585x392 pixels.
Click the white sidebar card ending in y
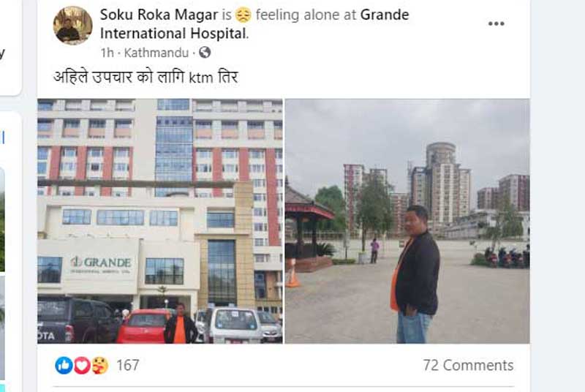point(10,48)
